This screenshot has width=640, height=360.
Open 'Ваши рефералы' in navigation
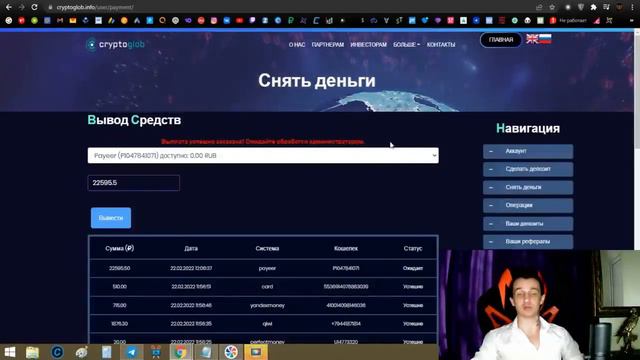[528, 242]
